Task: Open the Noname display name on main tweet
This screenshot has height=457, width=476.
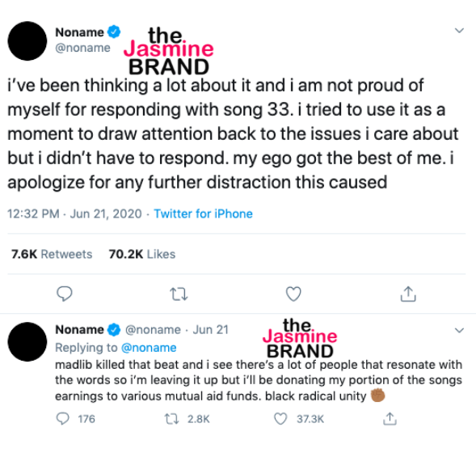Action: tap(79, 32)
